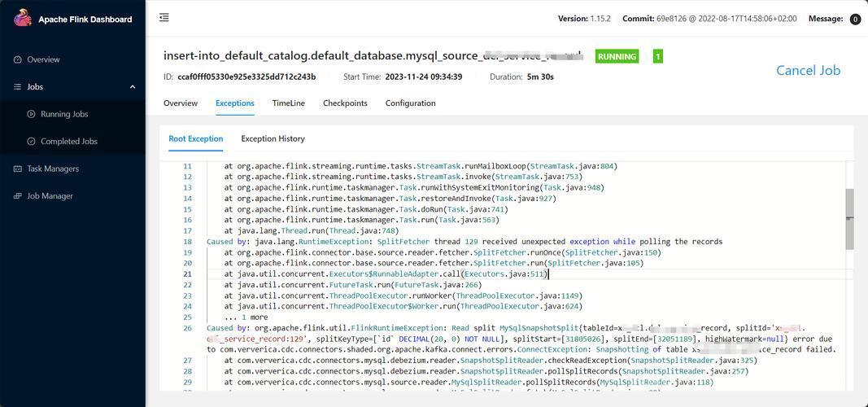The image size is (868, 407).
Task: Click line 14 Task.restoreAndInvoke text
Action: pyautogui.click(x=390, y=199)
